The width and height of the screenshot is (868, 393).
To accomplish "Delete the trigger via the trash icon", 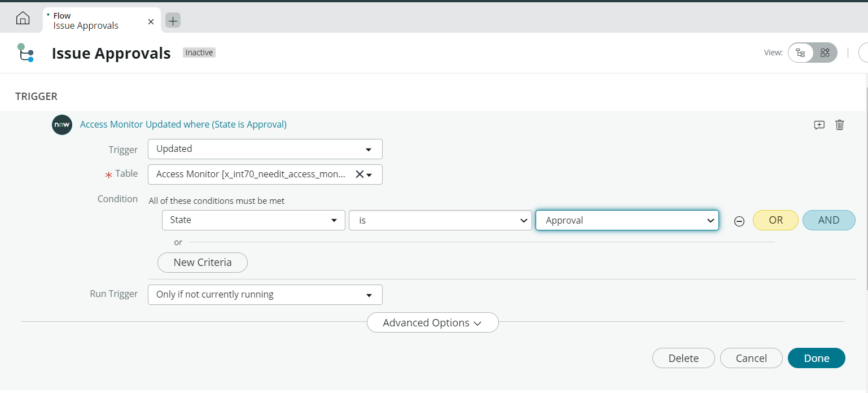I will [x=839, y=125].
